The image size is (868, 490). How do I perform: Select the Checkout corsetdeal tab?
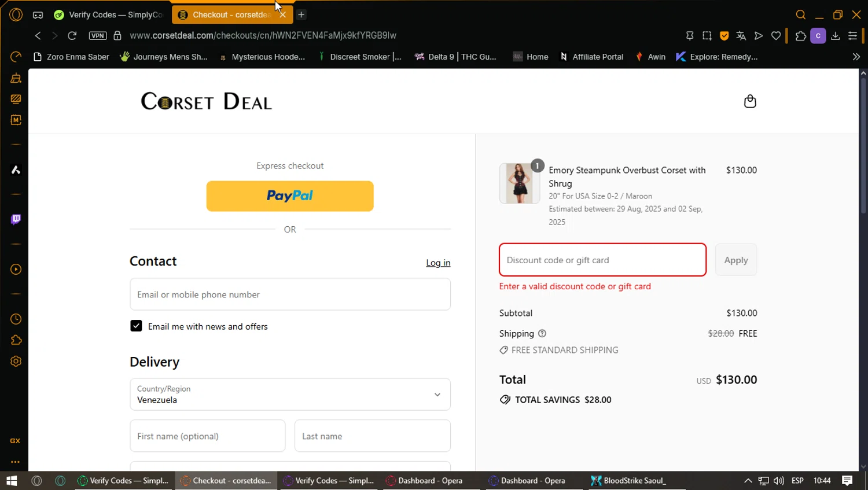232,14
